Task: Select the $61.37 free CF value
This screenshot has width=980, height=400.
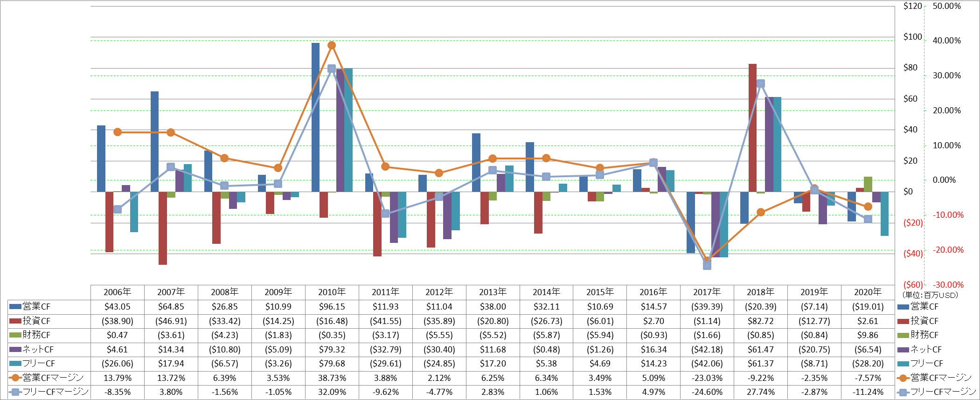Action: [760, 364]
